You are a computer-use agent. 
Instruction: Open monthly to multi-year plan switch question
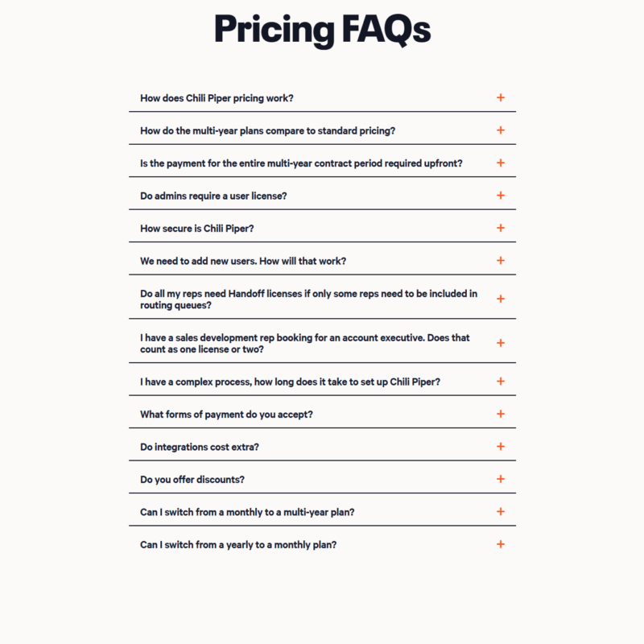[247, 512]
